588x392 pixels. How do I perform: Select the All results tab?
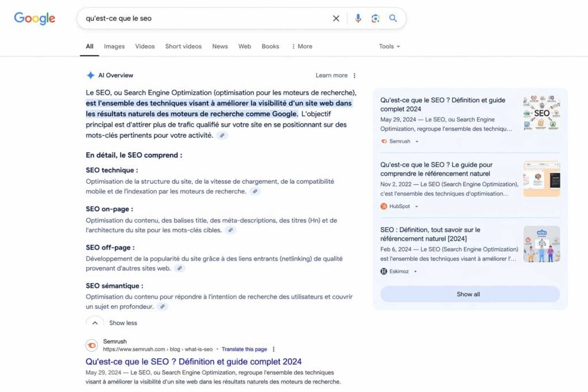89,46
